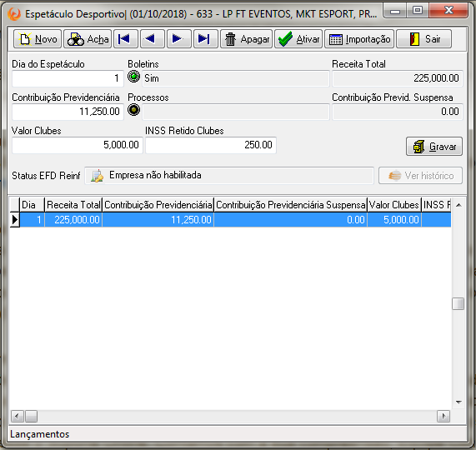Click the Ativar green checkmark button
Image resolution: width=476 pixels, height=450 pixels.
coord(298,39)
